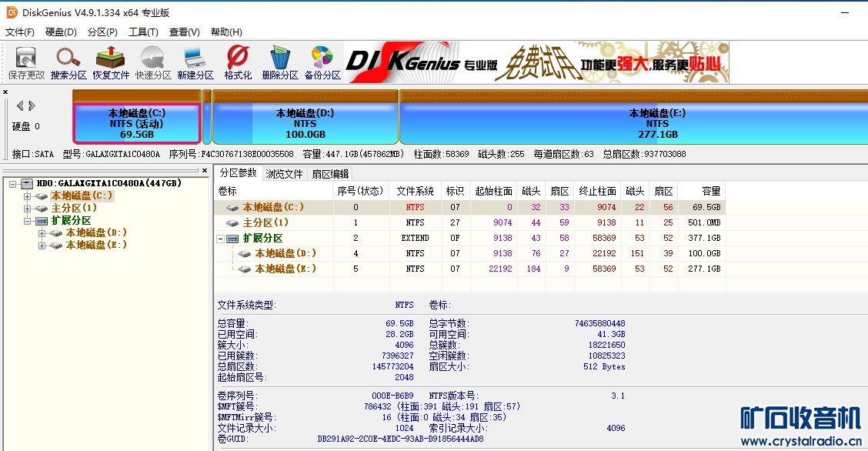Open the 备份分区 backup partition tool
Screen dimensions: 868x451
(x=322, y=63)
